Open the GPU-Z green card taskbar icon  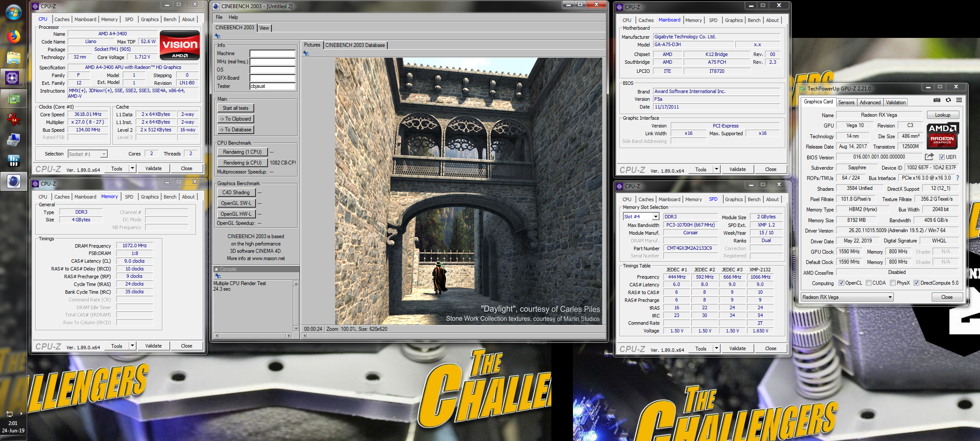(13, 99)
